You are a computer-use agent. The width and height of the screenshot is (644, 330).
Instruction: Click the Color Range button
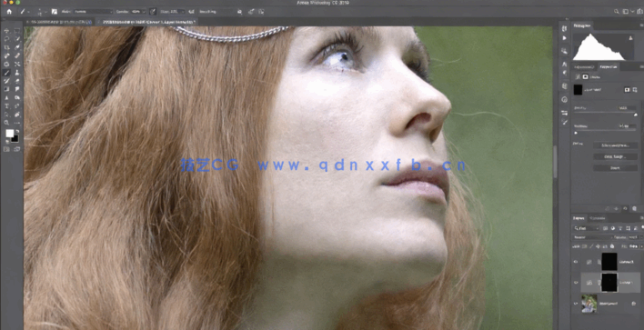615,156
